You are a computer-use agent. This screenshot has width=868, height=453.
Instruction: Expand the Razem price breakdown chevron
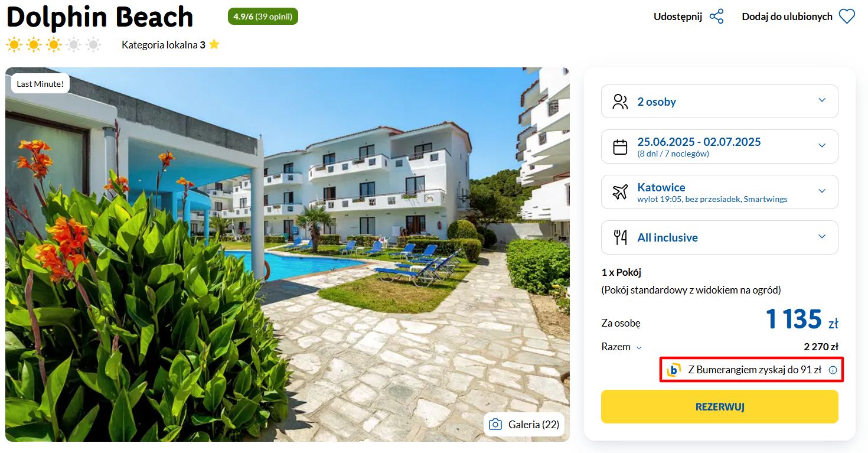tap(639, 348)
